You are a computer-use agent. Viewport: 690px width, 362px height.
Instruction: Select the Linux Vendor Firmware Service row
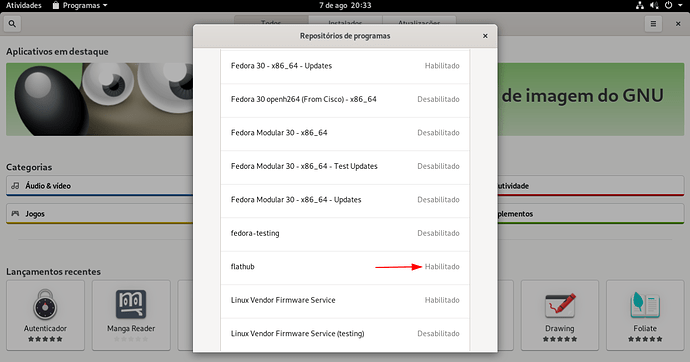(x=345, y=300)
